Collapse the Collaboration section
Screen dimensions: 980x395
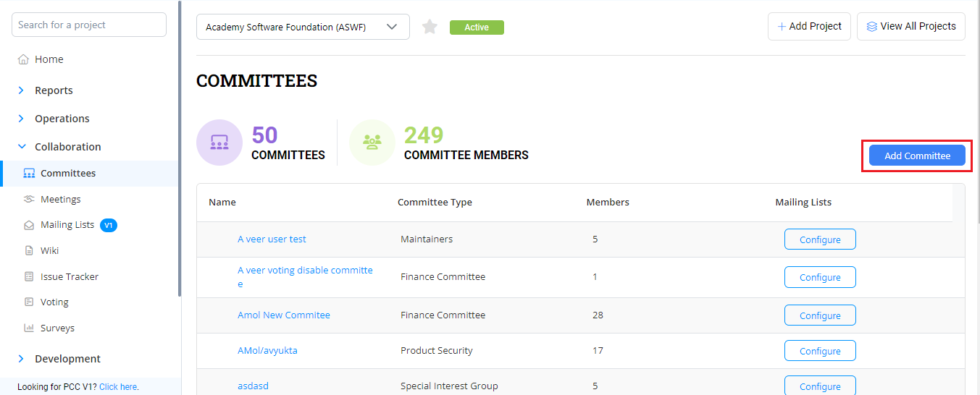coord(21,147)
